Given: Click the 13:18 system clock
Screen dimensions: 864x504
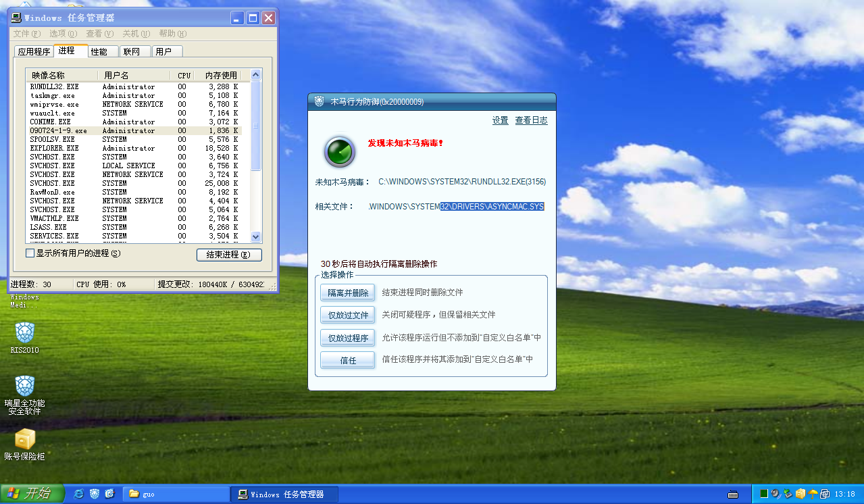Looking at the screenshot, I should click(x=845, y=495).
